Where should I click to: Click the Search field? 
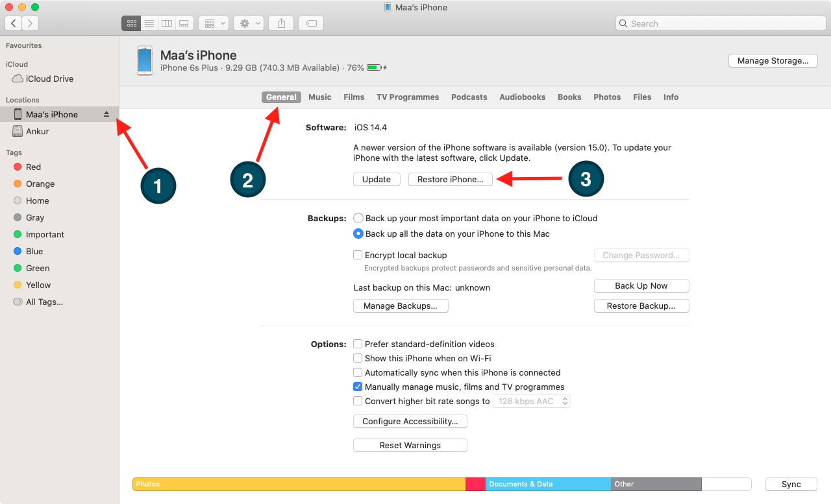(x=720, y=23)
